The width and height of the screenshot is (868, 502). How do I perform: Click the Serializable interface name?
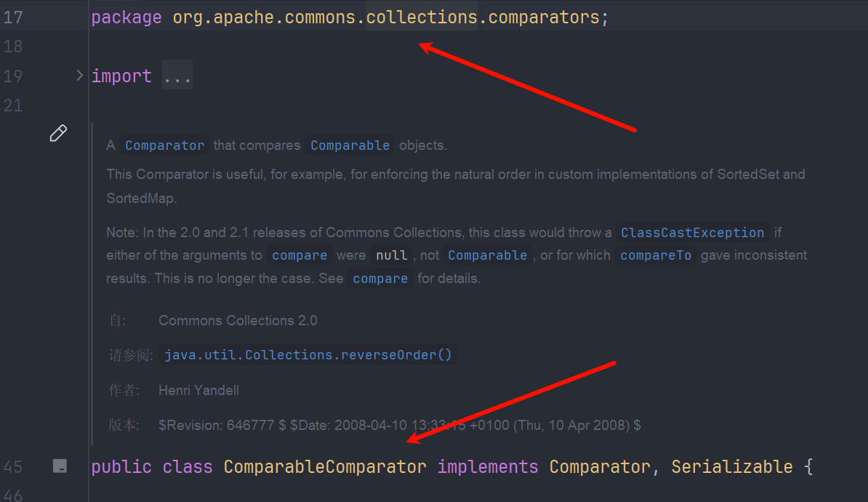pyautogui.click(x=732, y=466)
